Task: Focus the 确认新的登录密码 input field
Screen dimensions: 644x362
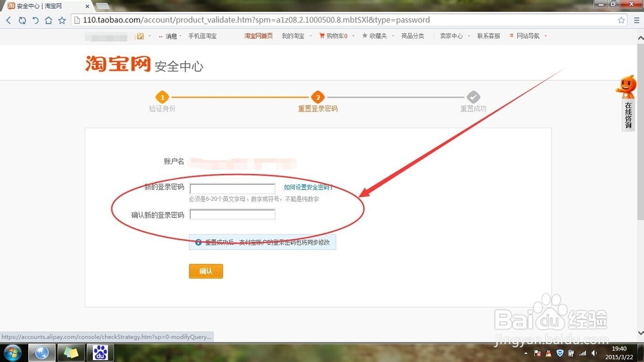Action: click(232, 214)
